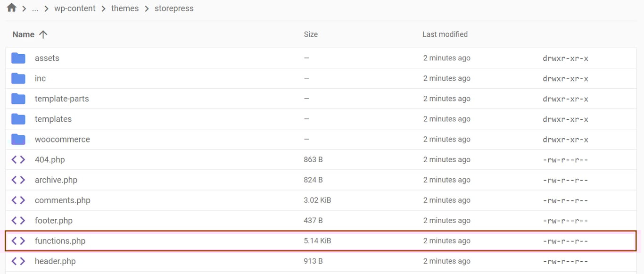Click the home icon in the breadcrumb
The height and width of the screenshot is (274, 644).
click(x=11, y=8)
